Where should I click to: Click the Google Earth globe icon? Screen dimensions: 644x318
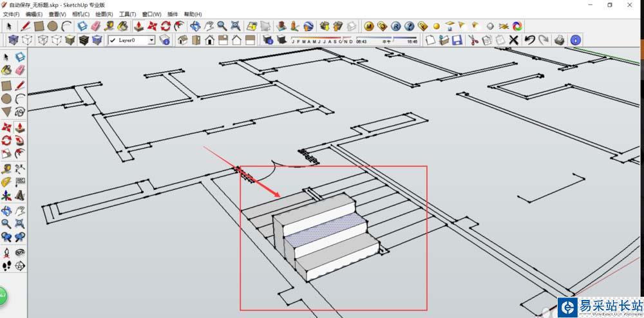308,26
